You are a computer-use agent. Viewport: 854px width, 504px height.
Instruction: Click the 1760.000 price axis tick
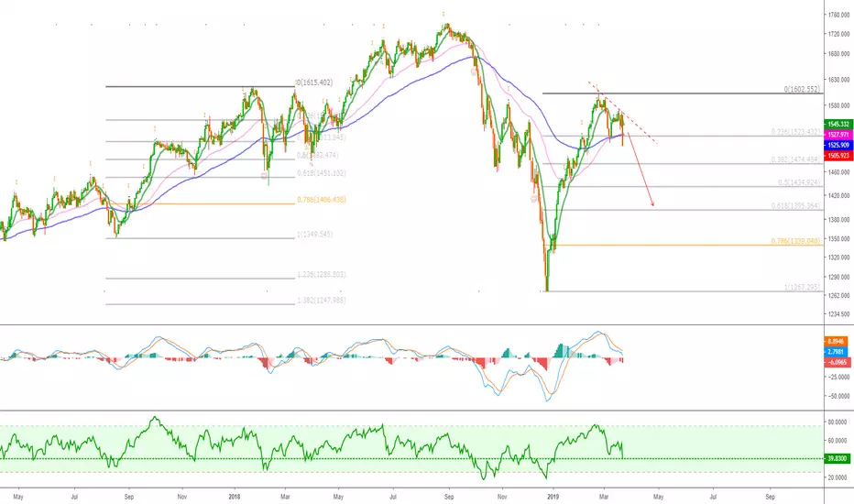(838, 15)
